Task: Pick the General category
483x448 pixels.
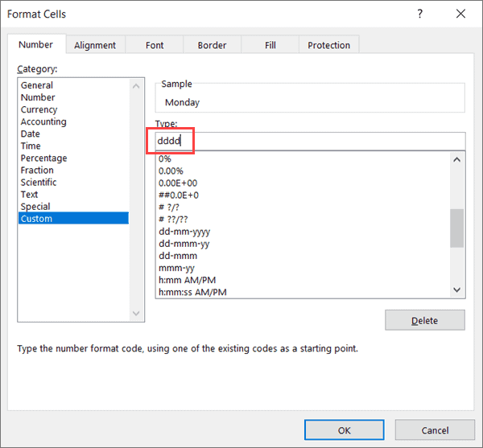Action: point(37,85)
